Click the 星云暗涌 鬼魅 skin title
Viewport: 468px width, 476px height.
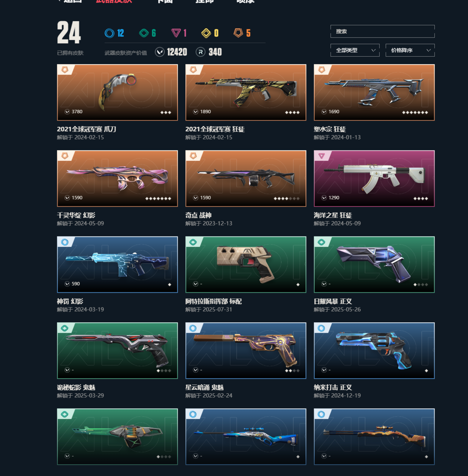pos(205,387)
